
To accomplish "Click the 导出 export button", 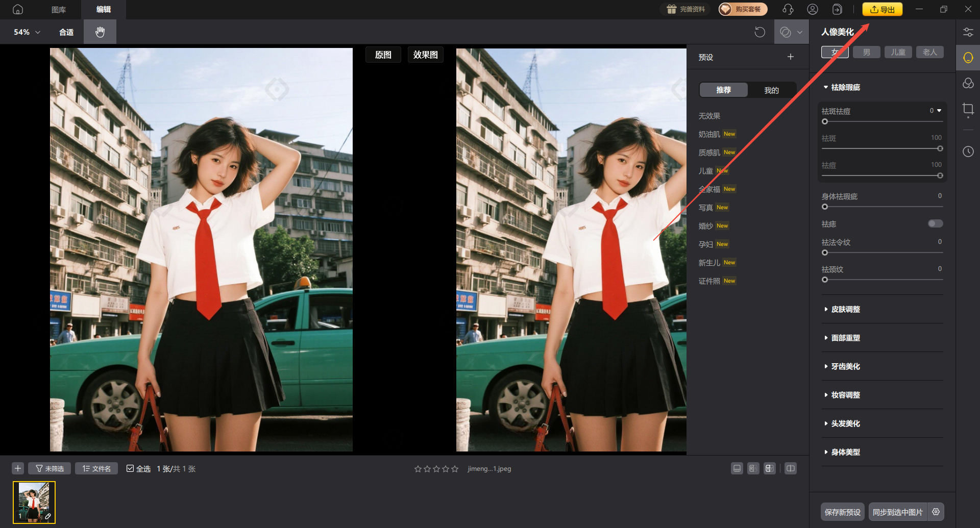I will [x=882, y=9].
